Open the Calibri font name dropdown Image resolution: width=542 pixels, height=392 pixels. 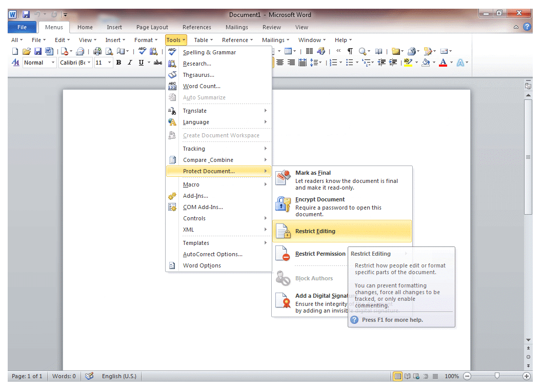(89, 63)
